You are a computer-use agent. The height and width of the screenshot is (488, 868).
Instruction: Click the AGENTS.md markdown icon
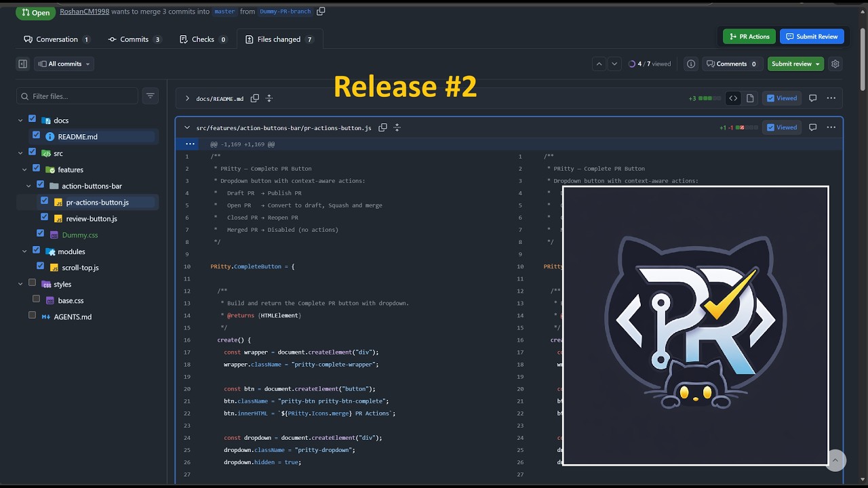[45, 317]
